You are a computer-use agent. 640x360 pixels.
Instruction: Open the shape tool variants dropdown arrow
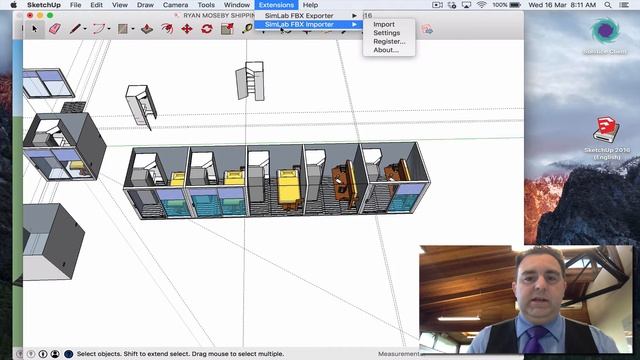click(x=133, y=29)
